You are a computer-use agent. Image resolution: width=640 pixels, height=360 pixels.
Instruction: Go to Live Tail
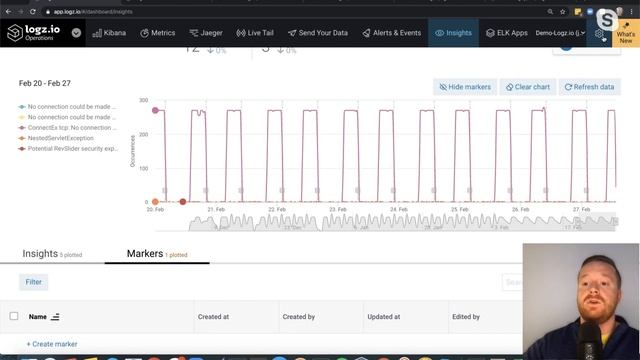point(255,33)
